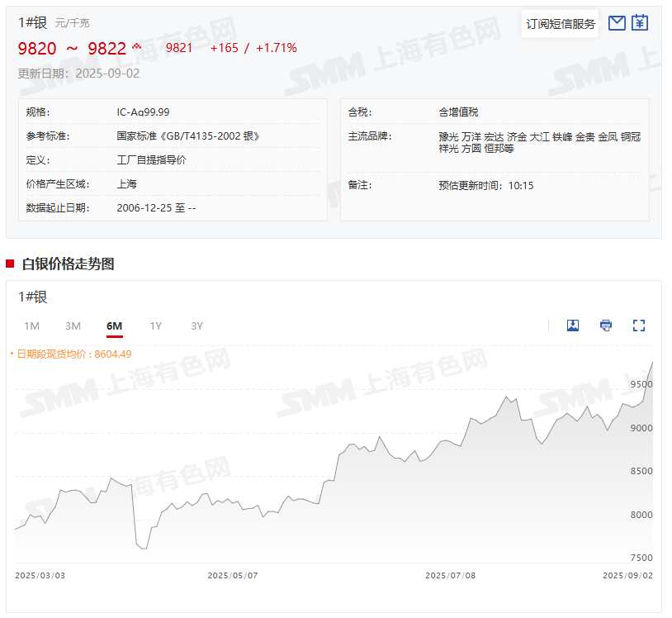This screenshot has width=672, height=618.
Task: Print the silver price chart
Action: click(x=606, y=326)
